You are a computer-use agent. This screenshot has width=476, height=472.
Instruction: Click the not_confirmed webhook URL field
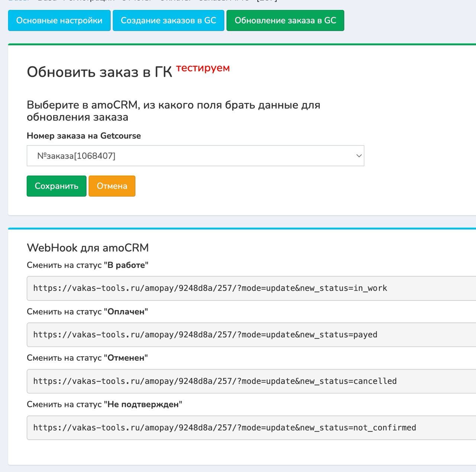[x=251, y=428]
